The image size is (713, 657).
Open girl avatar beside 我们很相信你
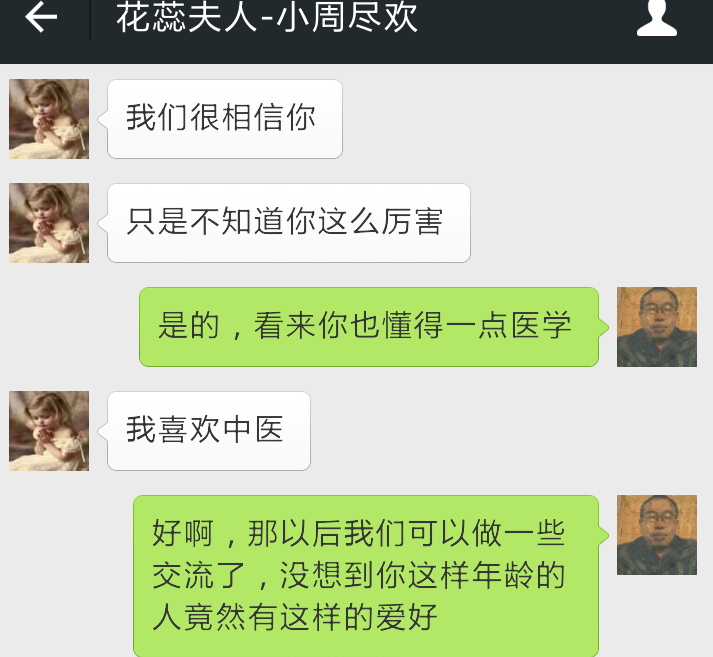(x=49, y=119)
